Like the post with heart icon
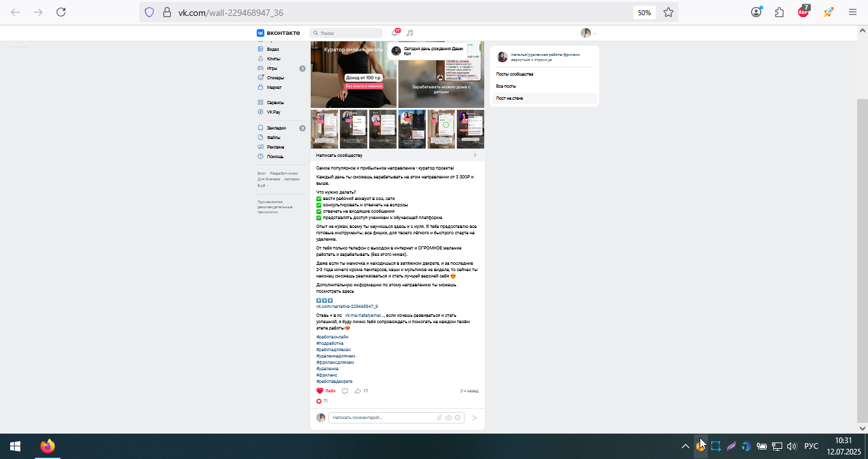Screen dimensions: 868x459 point(320,391)
